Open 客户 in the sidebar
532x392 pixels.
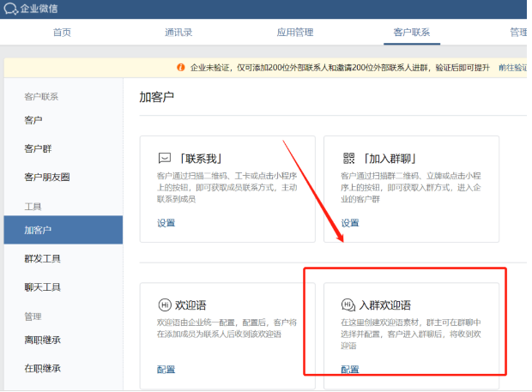click(33, 120)
